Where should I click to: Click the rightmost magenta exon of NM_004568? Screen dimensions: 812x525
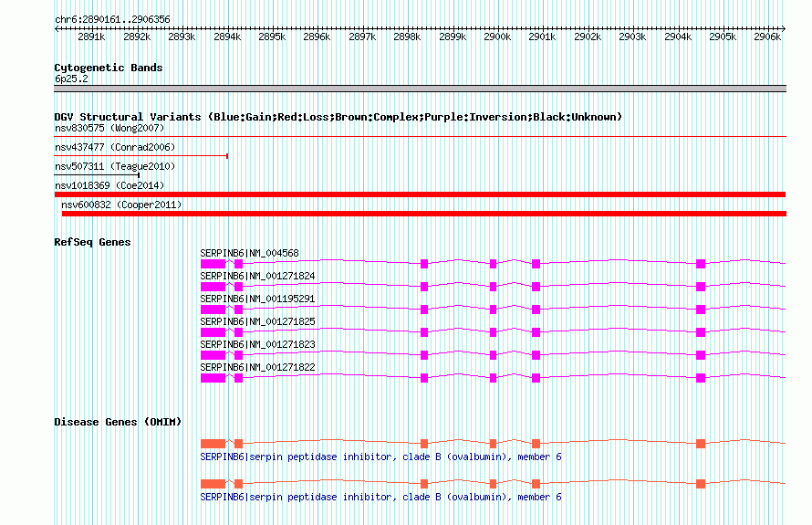[x=701, y=264]
